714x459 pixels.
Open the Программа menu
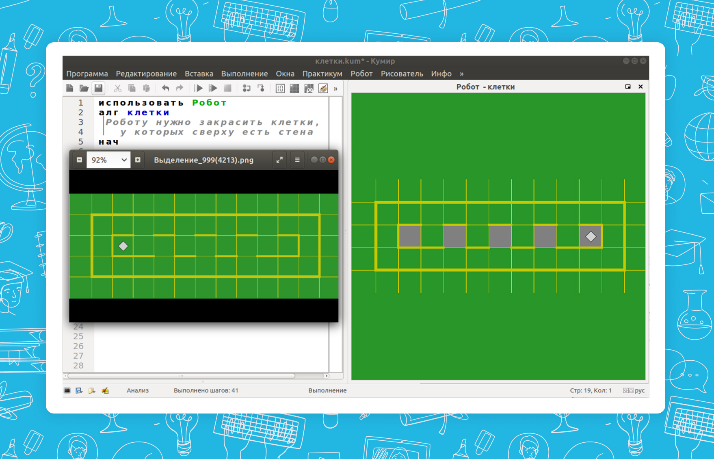click(87, 74)
